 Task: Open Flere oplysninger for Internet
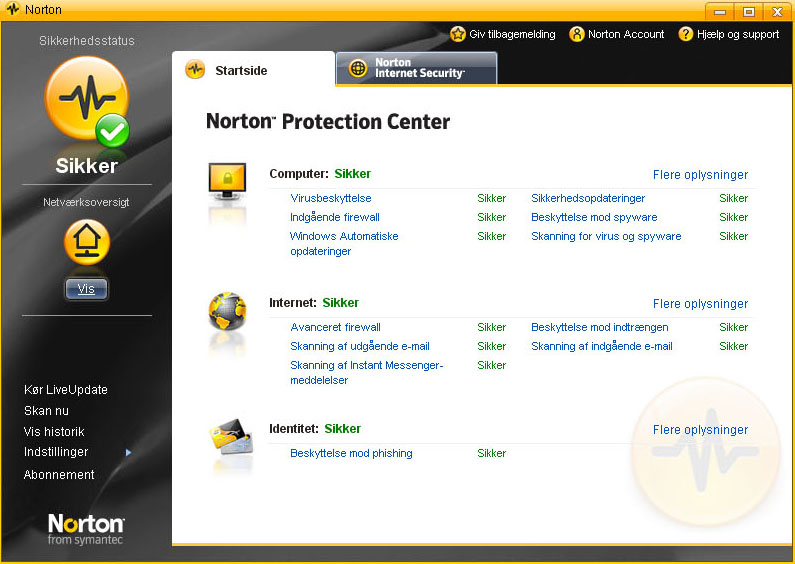(x=700, y=303)
